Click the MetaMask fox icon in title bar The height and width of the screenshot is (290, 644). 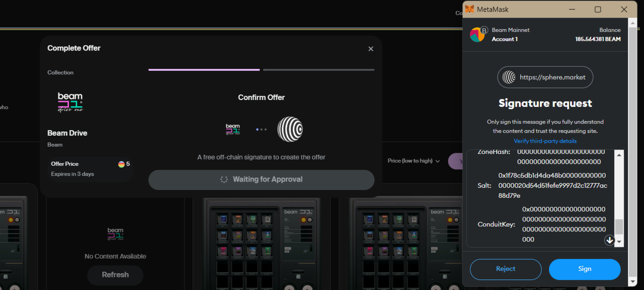coord(469,9)
